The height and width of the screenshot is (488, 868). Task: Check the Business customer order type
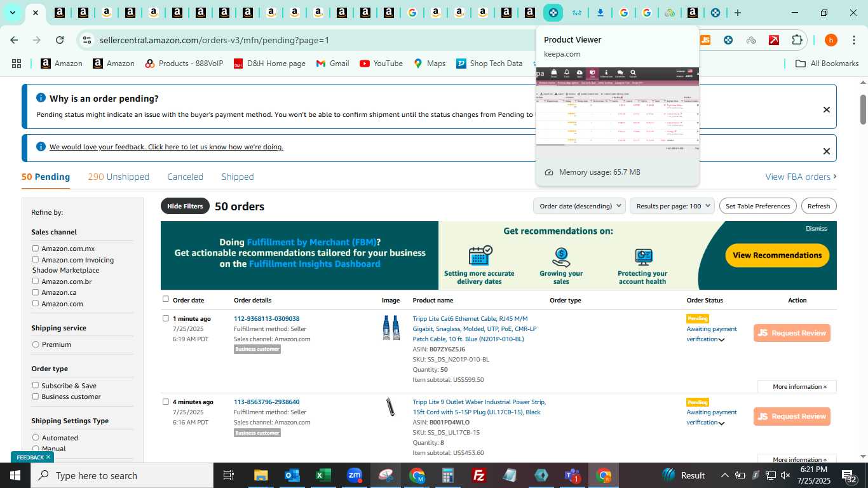point(36,396)
